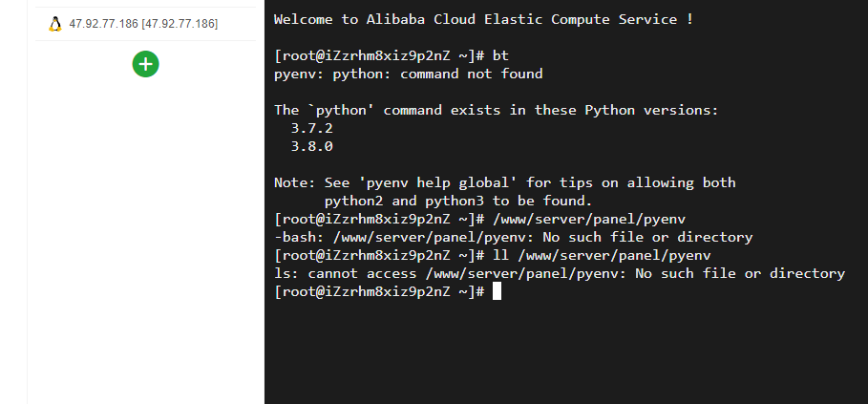Click Python version 3.8.0 in the output
Screen dimensions: 868x404
pos(311,147)
